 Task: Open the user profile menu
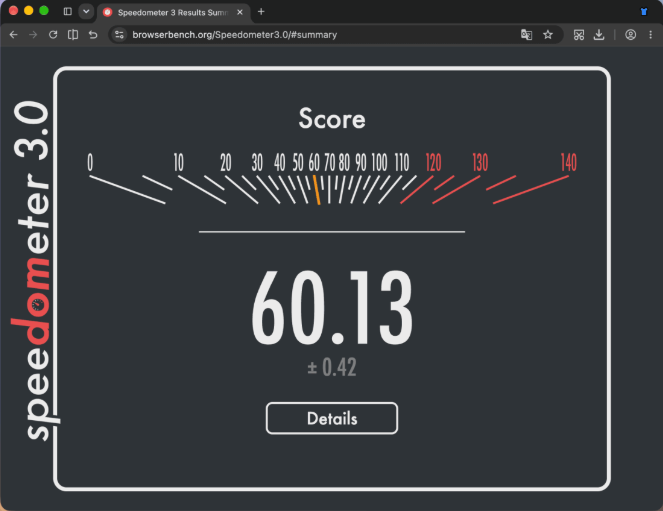pos(630,35)
